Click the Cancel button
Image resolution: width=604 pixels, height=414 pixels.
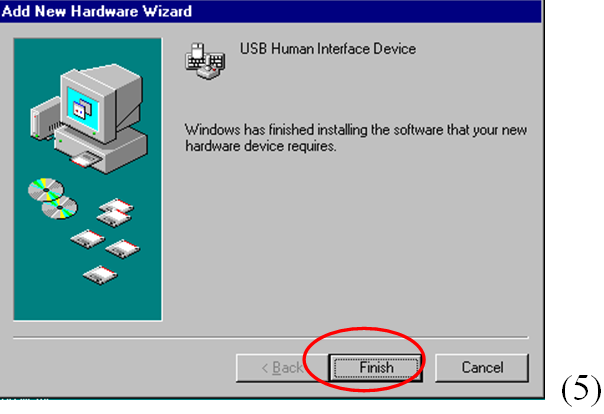tap(482, 367)
